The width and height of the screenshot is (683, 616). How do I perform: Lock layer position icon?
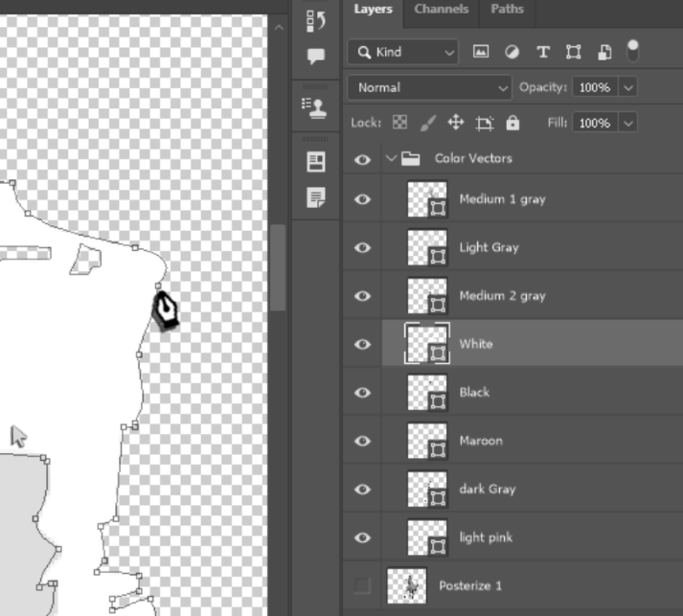click(456, 123)
